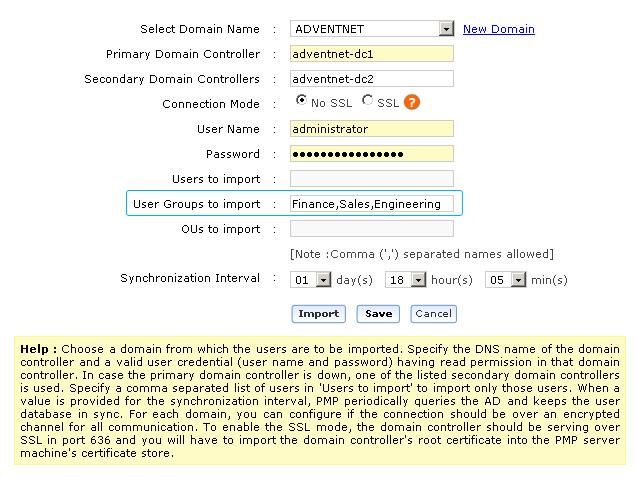Open the Select Domain Name dropdown

pyautogui.click(x=372, y=29)
